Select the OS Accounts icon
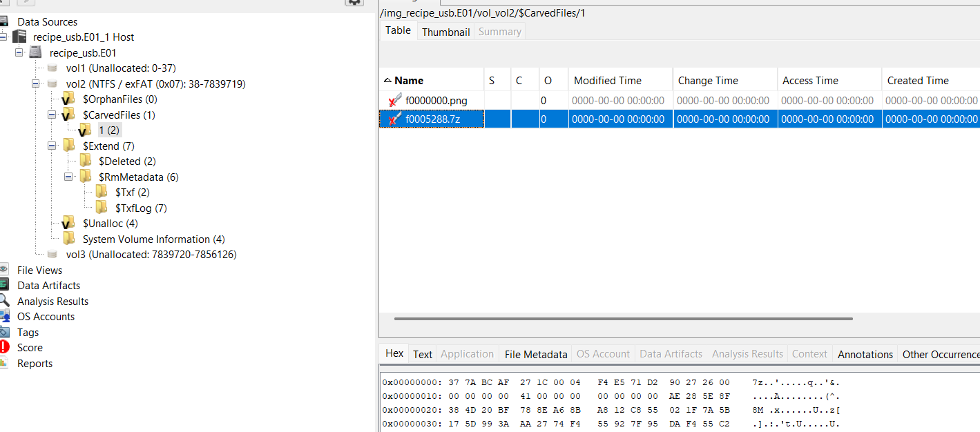Screen dimensions: 980x432 click(x=5, y=316)
